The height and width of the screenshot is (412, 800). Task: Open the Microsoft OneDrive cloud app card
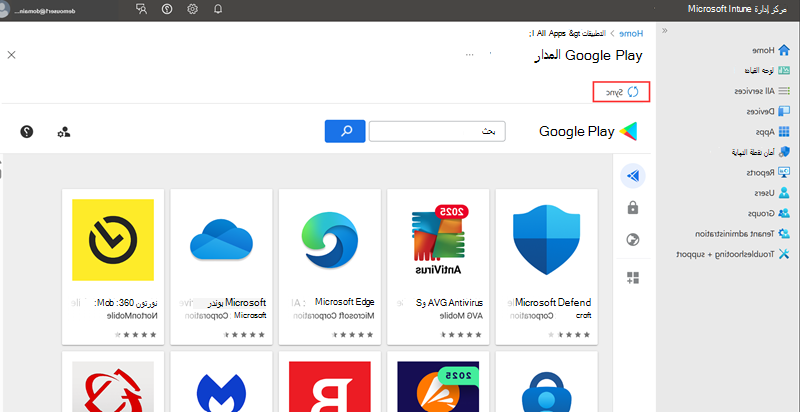point(221,267)
